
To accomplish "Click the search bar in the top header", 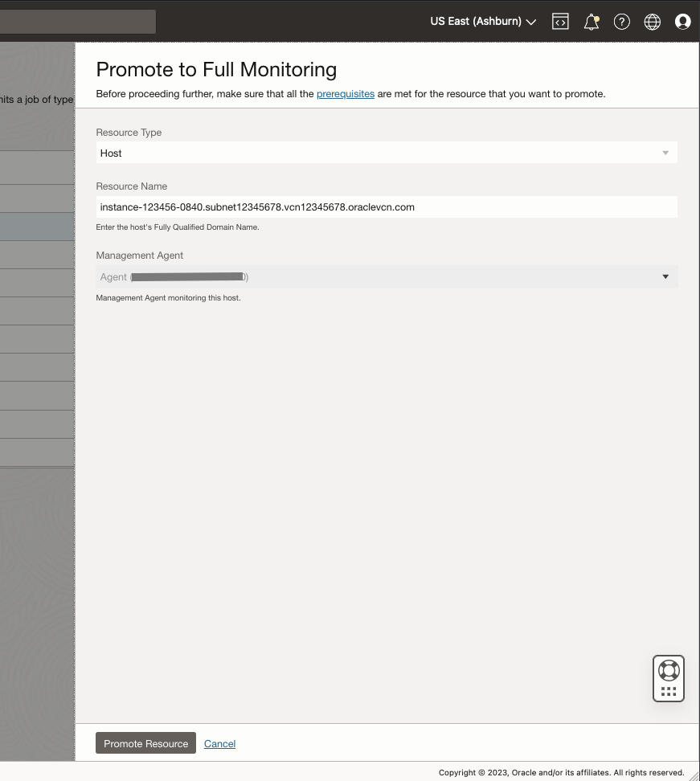I will pos(77,22).
